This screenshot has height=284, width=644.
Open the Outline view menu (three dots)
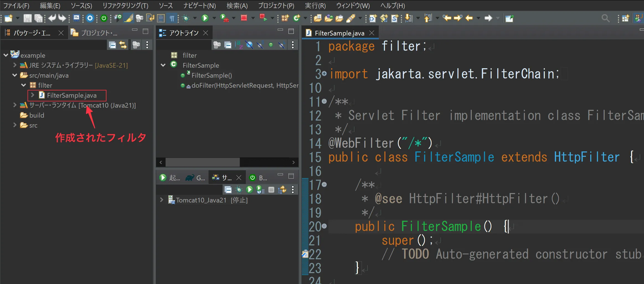click(x=293, y=45)
